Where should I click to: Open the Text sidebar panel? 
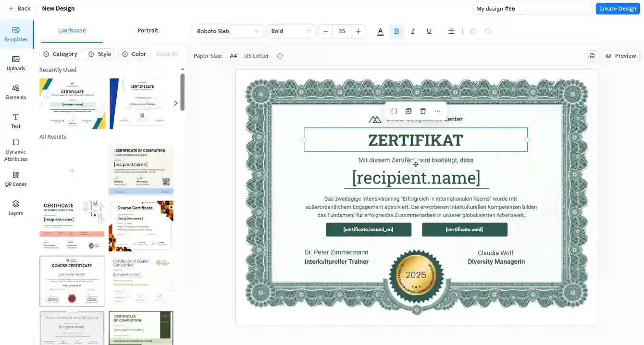coord(16,121)
